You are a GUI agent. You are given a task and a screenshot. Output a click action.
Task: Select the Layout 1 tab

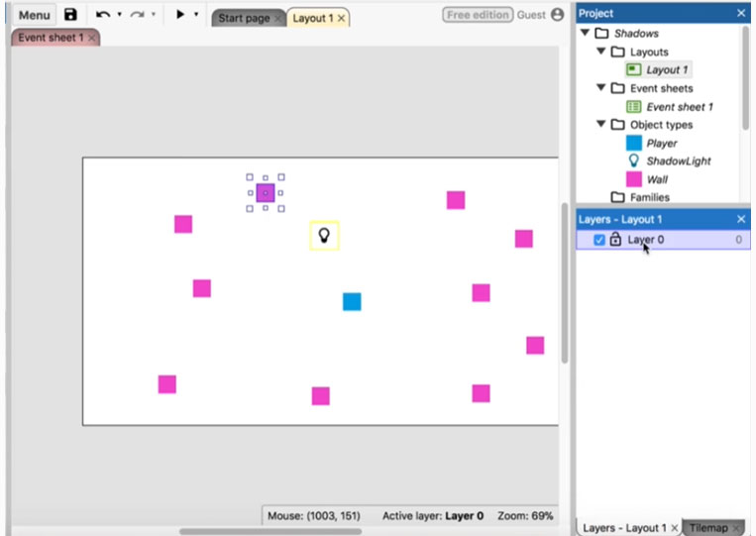(x=313, y=18)
